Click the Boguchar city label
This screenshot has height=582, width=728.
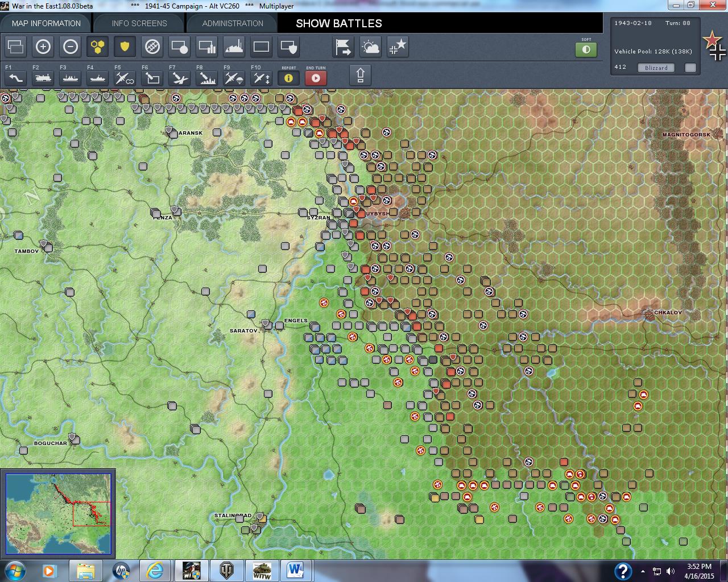pos(51,443)
